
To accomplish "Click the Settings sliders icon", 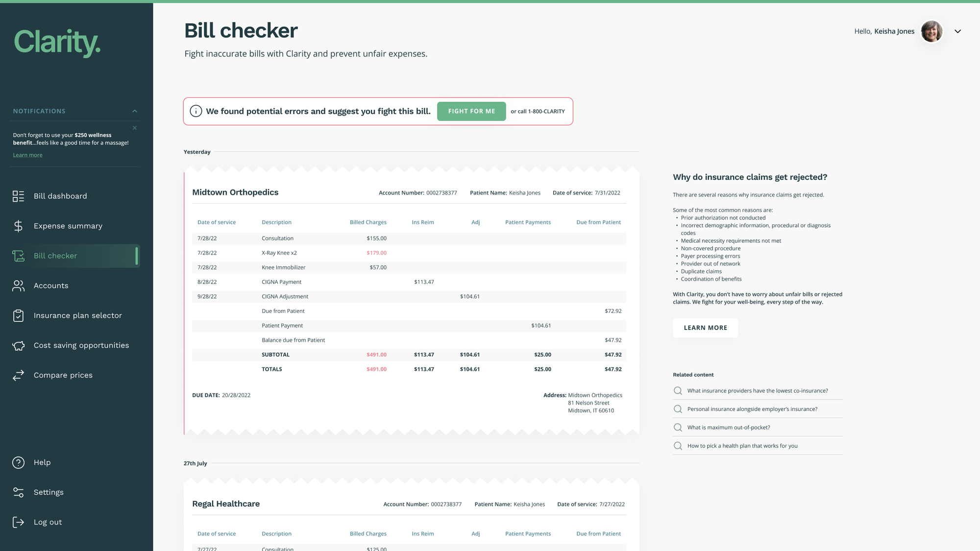I will [x=18, y=492].
